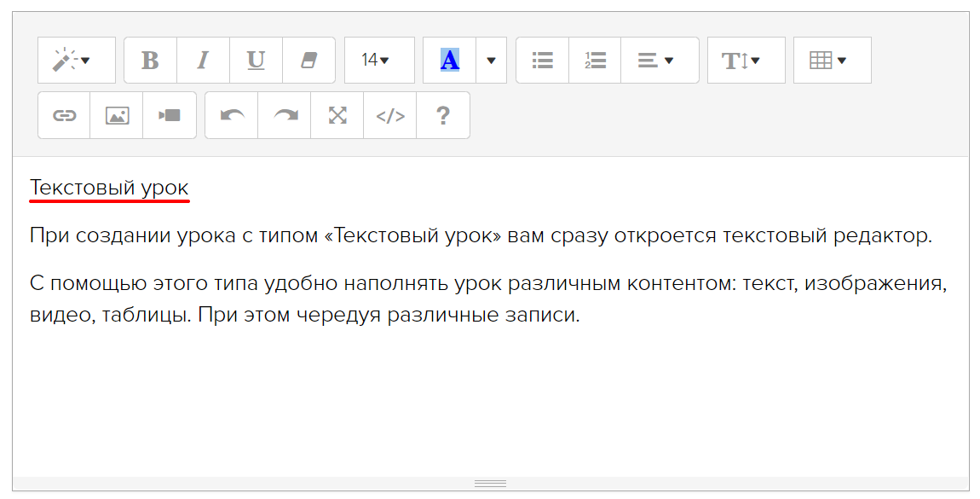The height and width of the screenshot is (499, 980).
Task: Apply the recent font color button
Action: point(449,61)
